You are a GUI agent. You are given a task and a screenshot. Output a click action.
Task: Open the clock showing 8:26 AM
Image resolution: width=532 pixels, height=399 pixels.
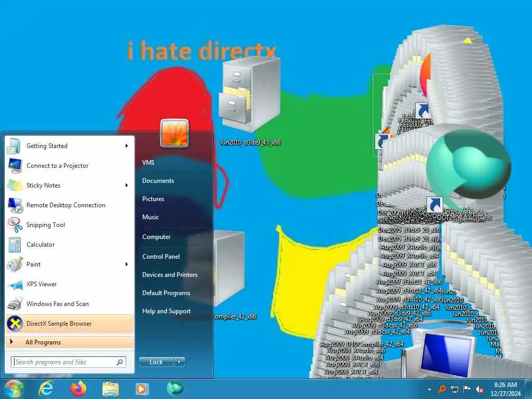[506, 389]
